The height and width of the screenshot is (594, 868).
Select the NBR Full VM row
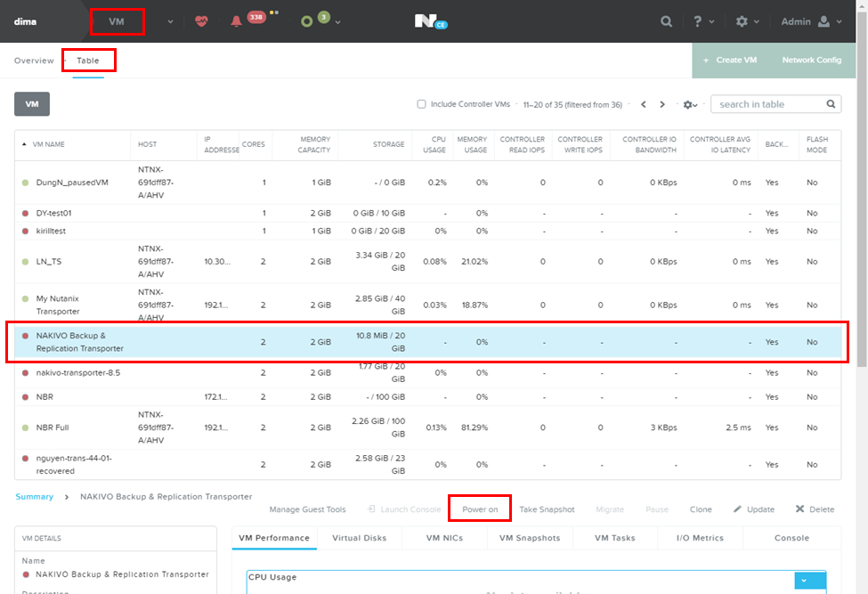52,427
